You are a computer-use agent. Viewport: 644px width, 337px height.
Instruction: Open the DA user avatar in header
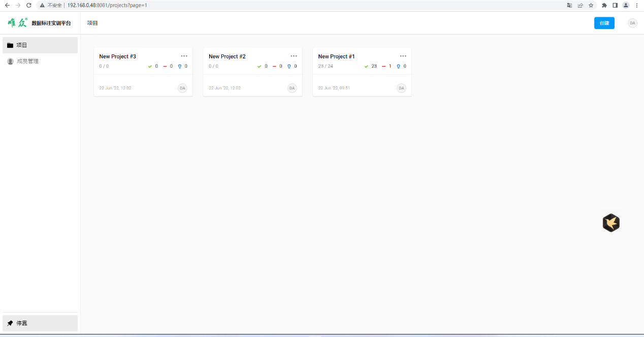[632, 23]
